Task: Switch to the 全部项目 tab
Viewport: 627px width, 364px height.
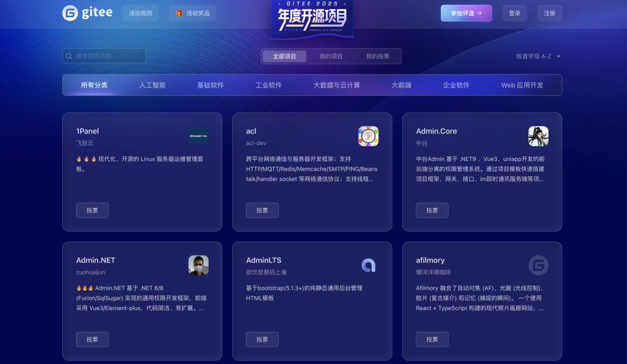Action: (284, 56)
